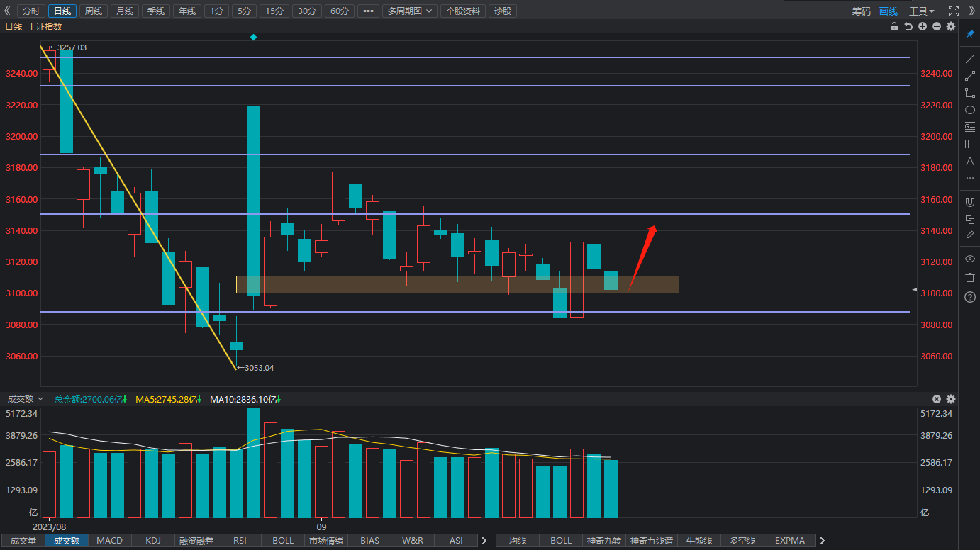Switch to 年线 yearly period
Image resolution: width=980 pixels, height=550 pixels.
(187, 11)
